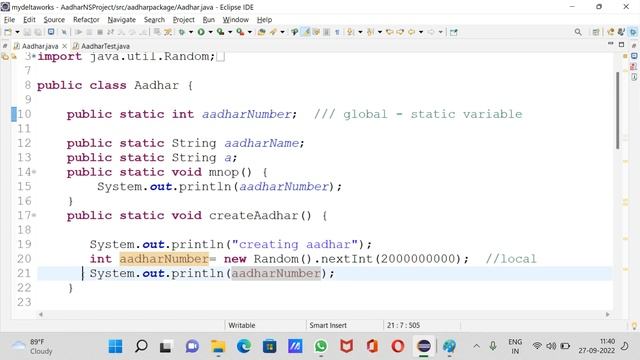Click the Open Type toolbar icon
The height and width of the screenshot is (360, 640).
262,32
